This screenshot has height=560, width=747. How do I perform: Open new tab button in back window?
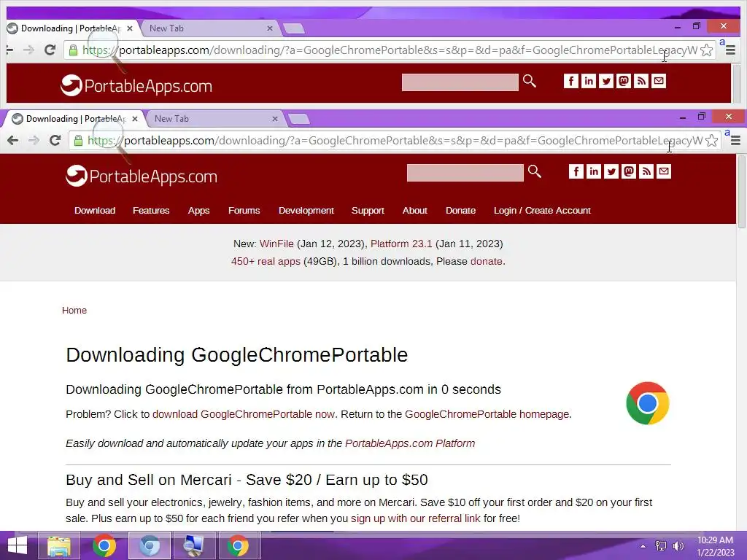pyautogui.click(x=294, y=28)
